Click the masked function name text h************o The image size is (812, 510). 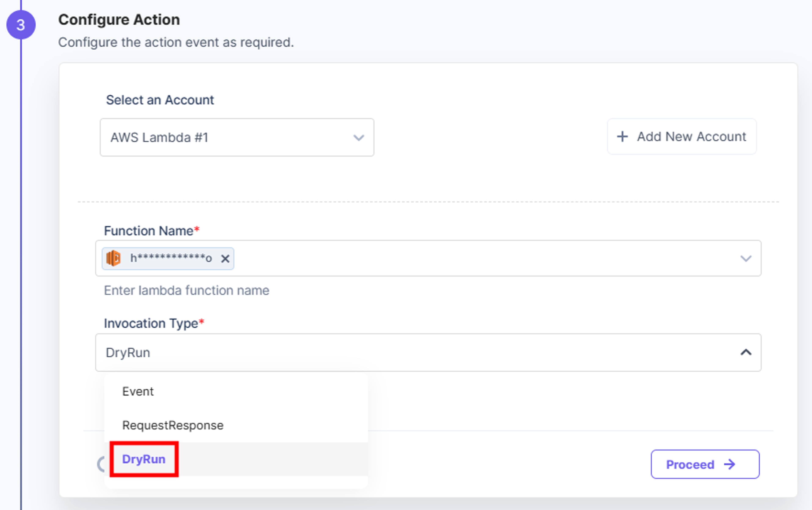pos(171,258)
